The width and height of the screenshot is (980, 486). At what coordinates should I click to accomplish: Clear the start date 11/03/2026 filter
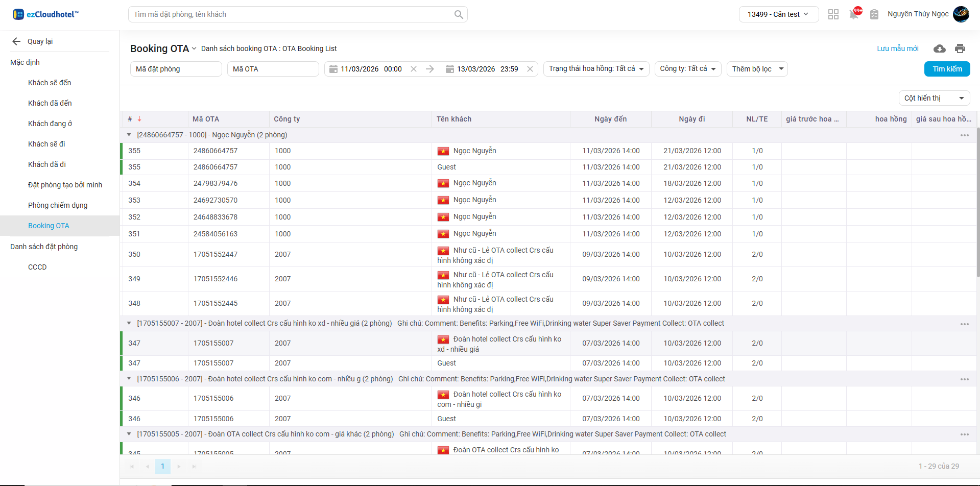(414, 69)
